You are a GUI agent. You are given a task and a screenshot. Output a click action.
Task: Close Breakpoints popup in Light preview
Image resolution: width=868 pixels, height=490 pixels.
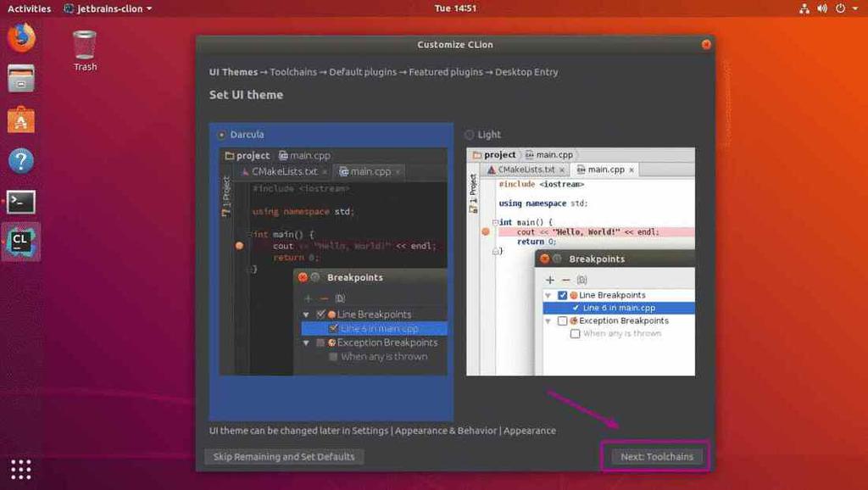544,259
